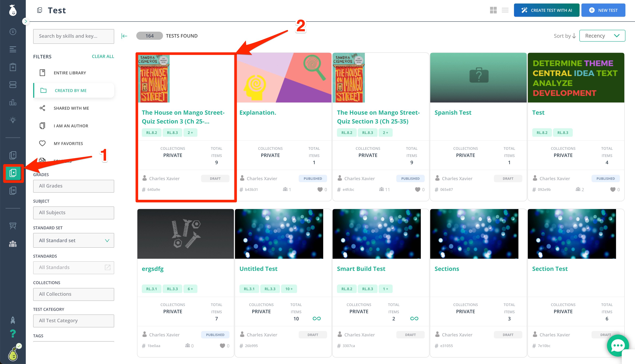Click the 10 + standards tag on Untitled Test
Screen dimensions: 635x364
point(289,289)
